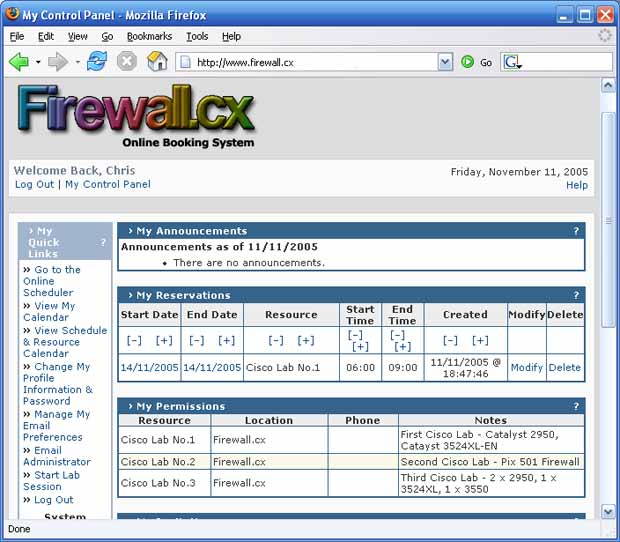Click the Start Lab Session link

[x=51, y=481]
